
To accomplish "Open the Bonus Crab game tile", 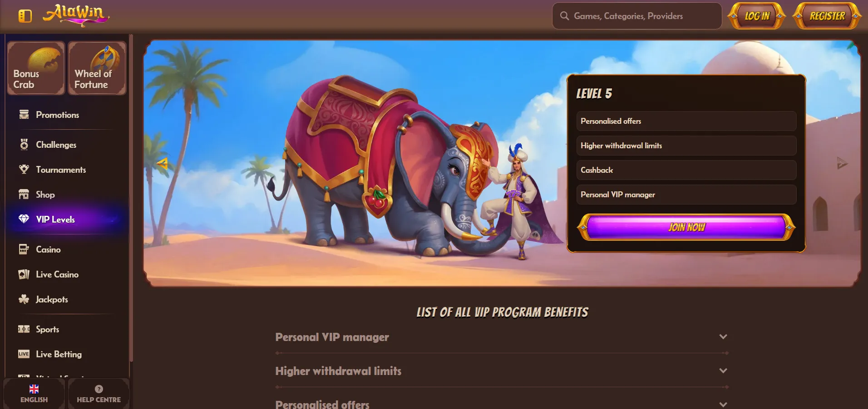I will 36,68.
